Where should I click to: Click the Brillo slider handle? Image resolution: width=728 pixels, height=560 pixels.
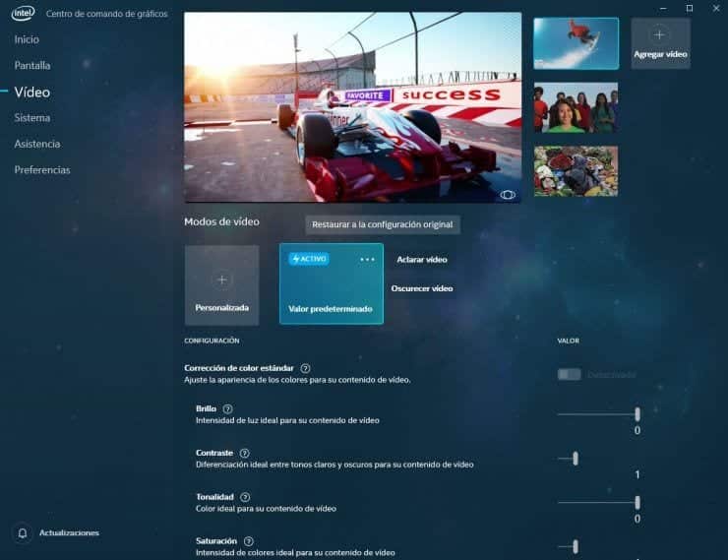(x=637, y=414)
